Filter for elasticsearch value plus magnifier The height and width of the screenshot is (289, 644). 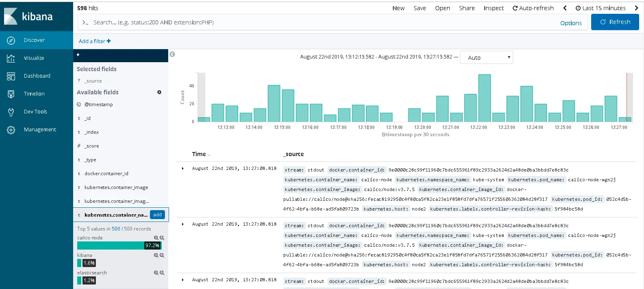tap(156, 273)
